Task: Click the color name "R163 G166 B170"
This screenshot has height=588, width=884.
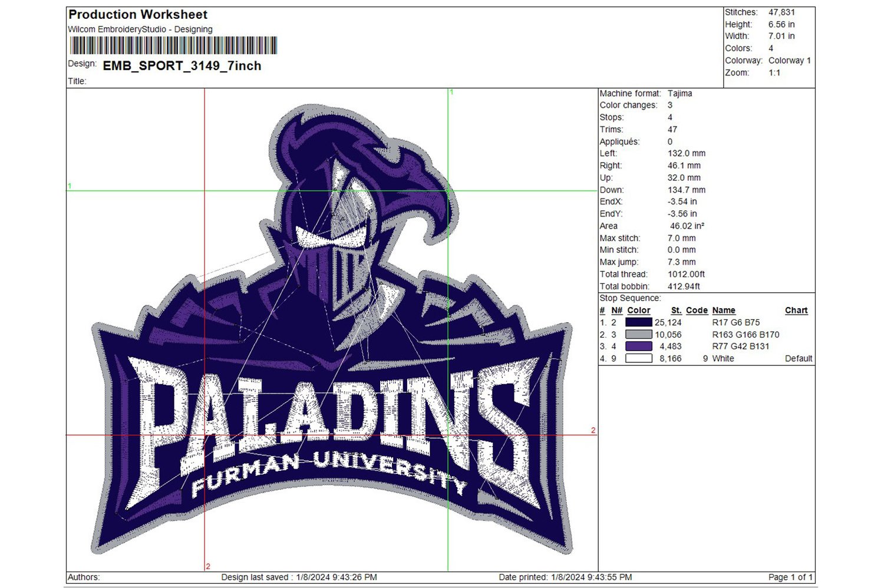Action: click(x=746, y=335)
